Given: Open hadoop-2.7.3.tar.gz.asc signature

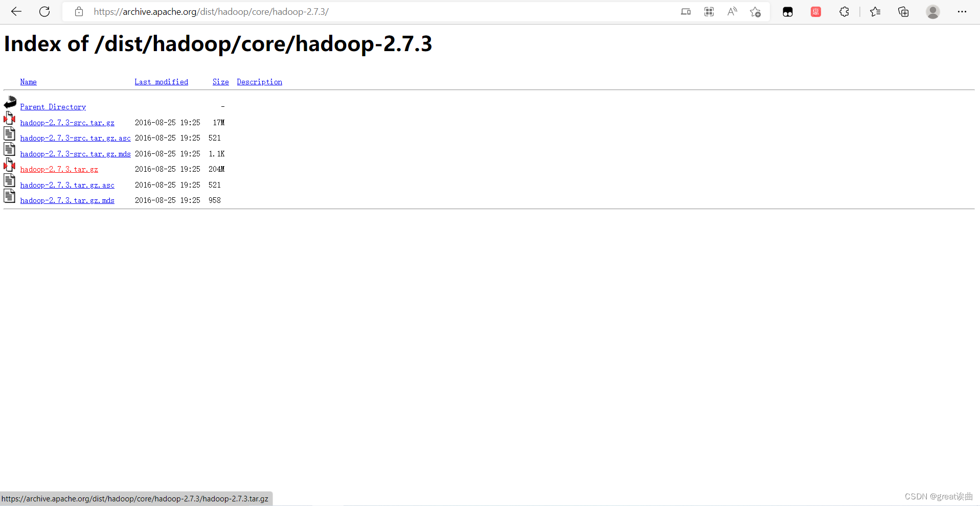Looking at the screenshot, I should (x=67, y=185).
